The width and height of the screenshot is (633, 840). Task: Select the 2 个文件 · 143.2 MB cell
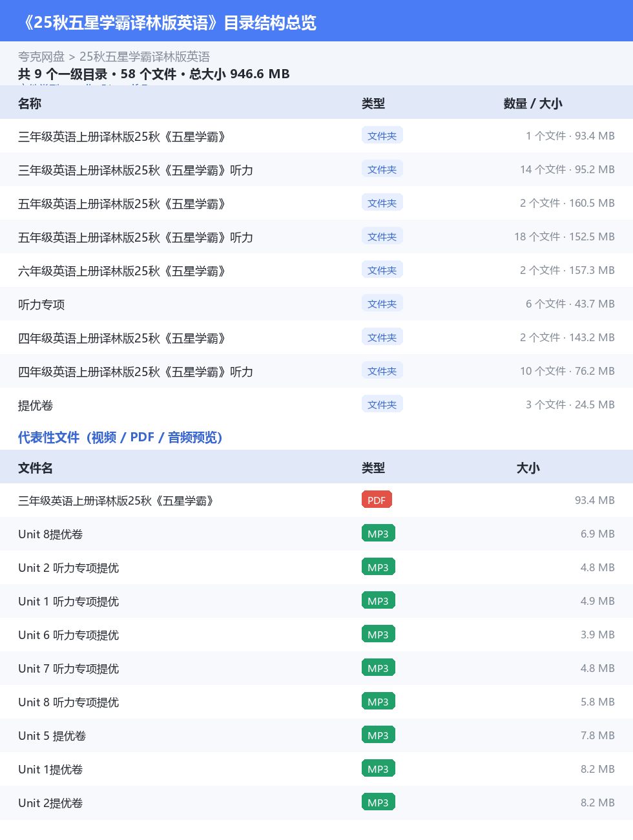coord(567,337)
